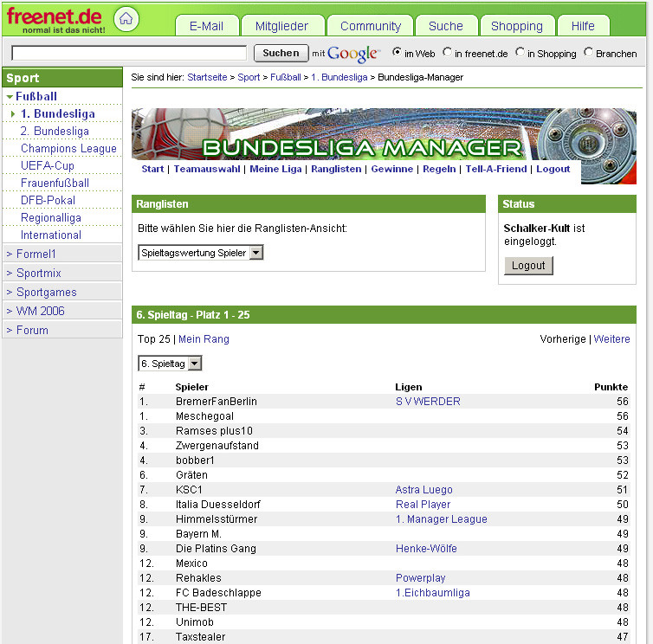Viewport: 653px width, 644px height.
Task: Click player name Zwergenaufstand
Action: [217, 446]
